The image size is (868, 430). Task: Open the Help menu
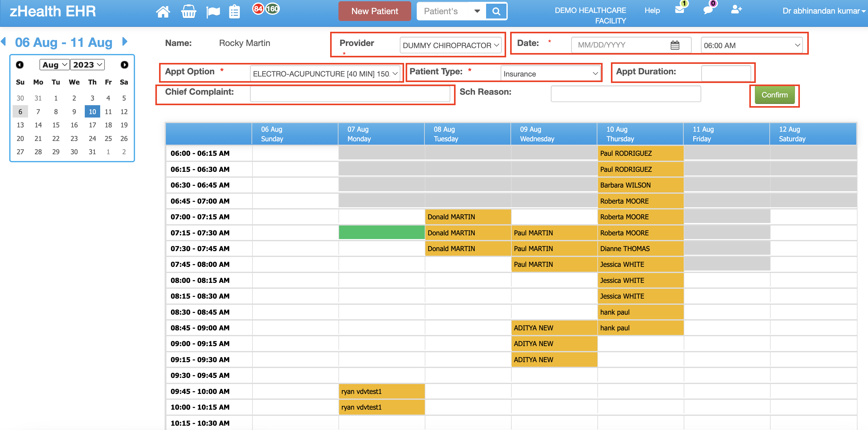(652, 10)
